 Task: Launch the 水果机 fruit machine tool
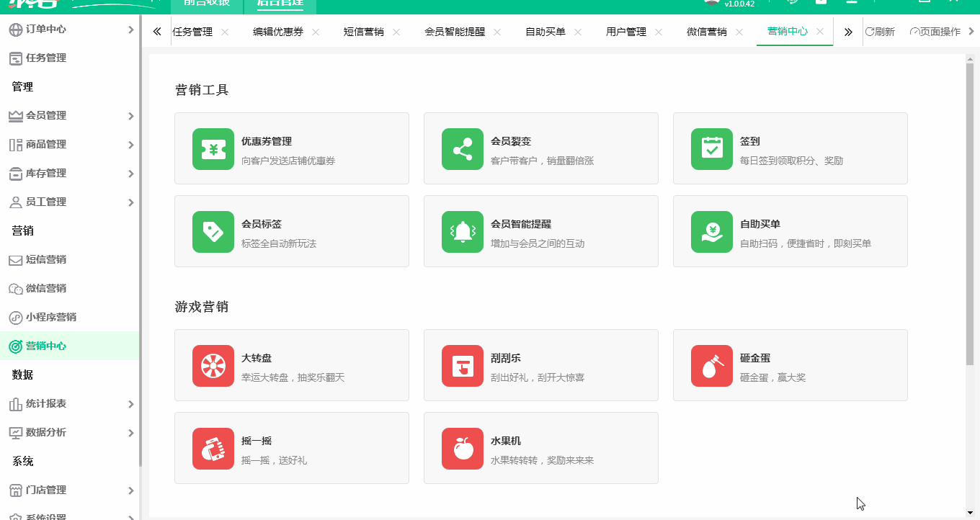[462, 448]
